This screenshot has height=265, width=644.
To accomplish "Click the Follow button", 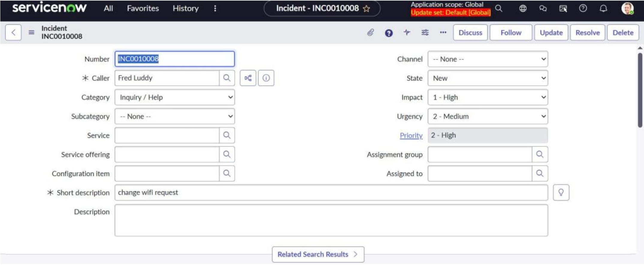I will [x=511, y=33].
